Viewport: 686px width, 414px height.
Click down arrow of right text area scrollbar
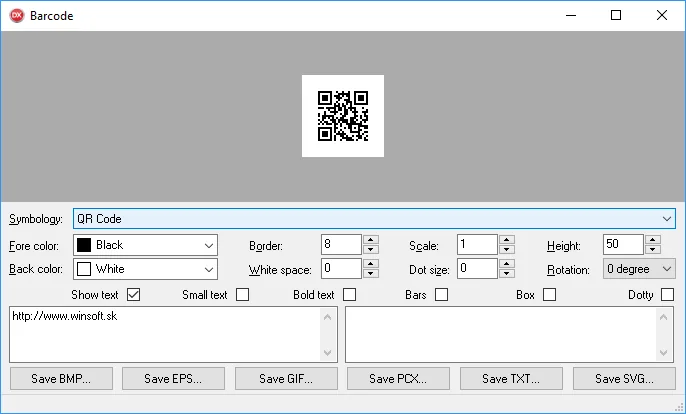coord(664,352)
